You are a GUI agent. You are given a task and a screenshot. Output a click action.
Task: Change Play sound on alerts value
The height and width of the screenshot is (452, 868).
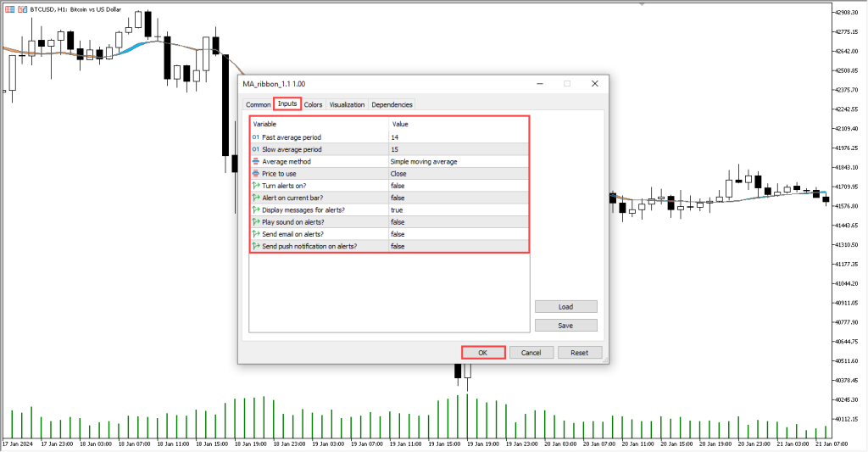459,222
